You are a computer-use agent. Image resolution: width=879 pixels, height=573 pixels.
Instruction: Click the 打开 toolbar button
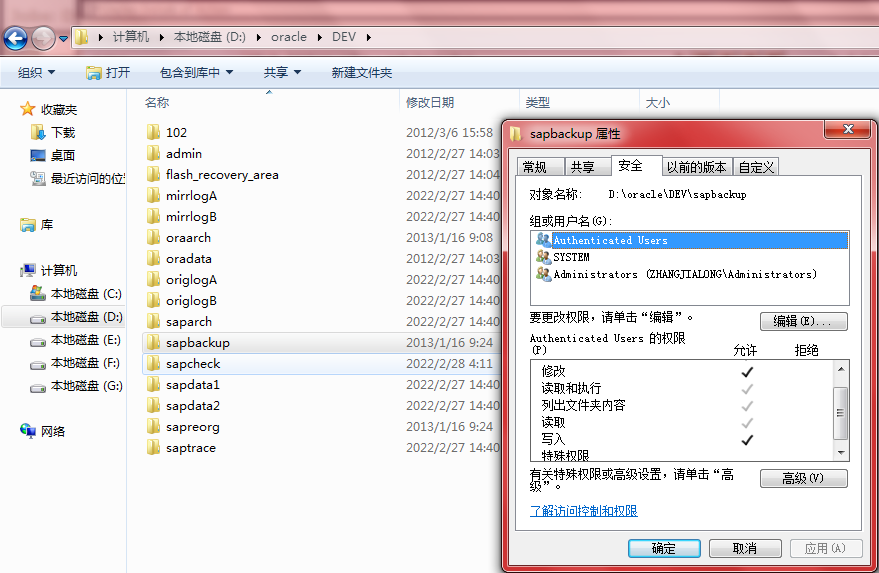[108, 72]
